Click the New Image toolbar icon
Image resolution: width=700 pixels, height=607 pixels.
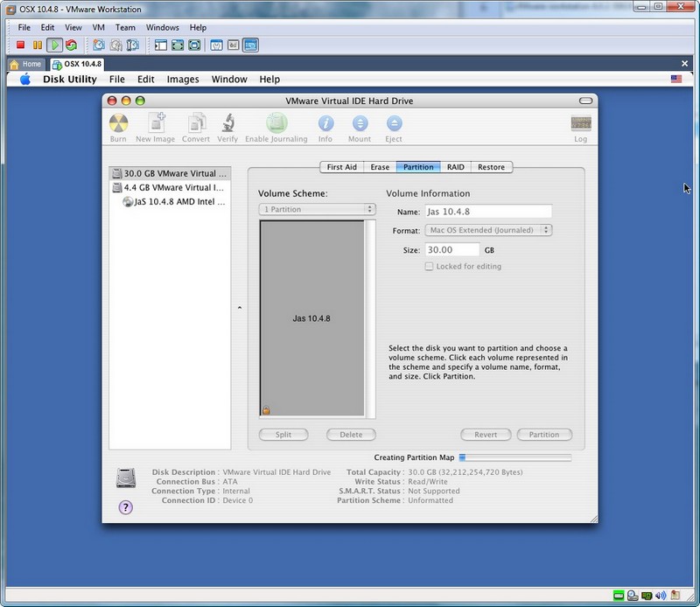(156, 128)
